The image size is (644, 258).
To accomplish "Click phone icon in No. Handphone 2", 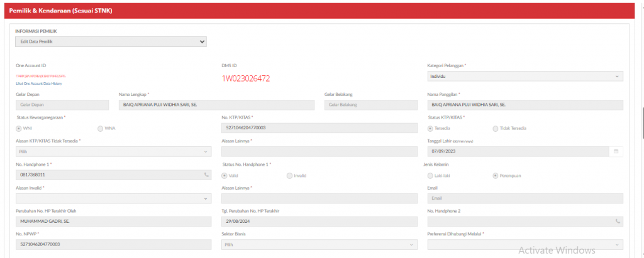I will (618, 221).
